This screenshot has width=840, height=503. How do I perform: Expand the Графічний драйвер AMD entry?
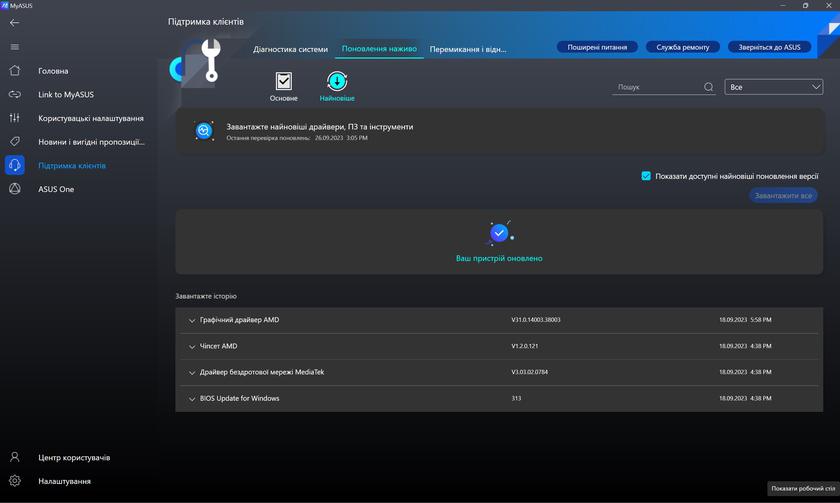[192, 320]
